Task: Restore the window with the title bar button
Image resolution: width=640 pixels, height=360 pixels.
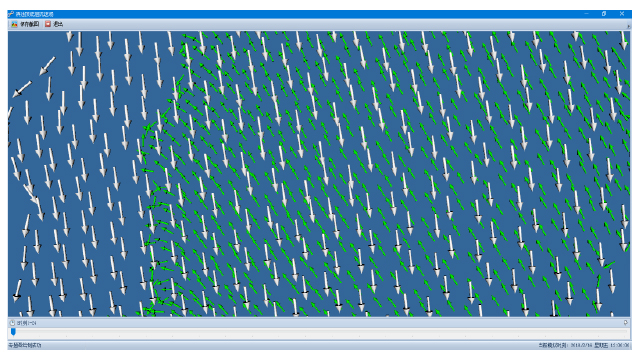Action: (x=604, y=14)
